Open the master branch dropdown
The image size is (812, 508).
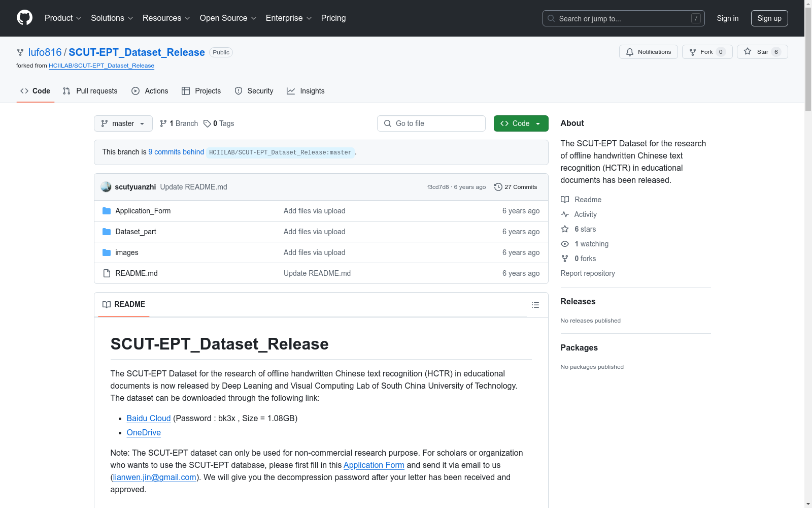pos(123,123)
